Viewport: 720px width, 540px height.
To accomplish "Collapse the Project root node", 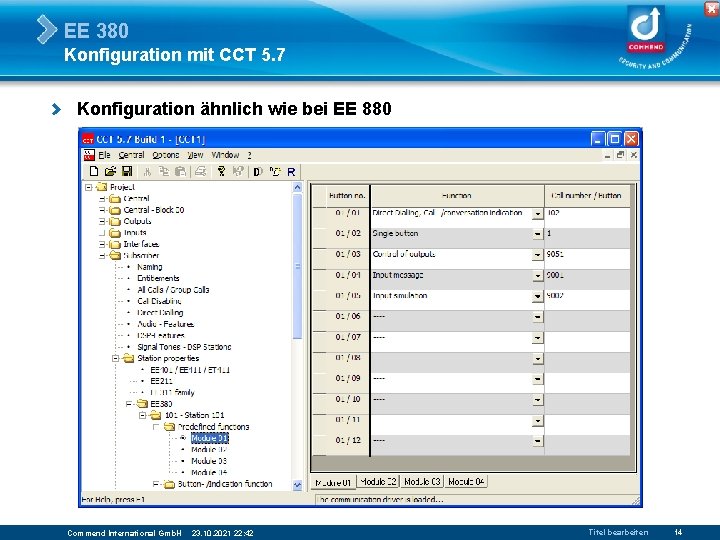I will [x=89, y=187].
